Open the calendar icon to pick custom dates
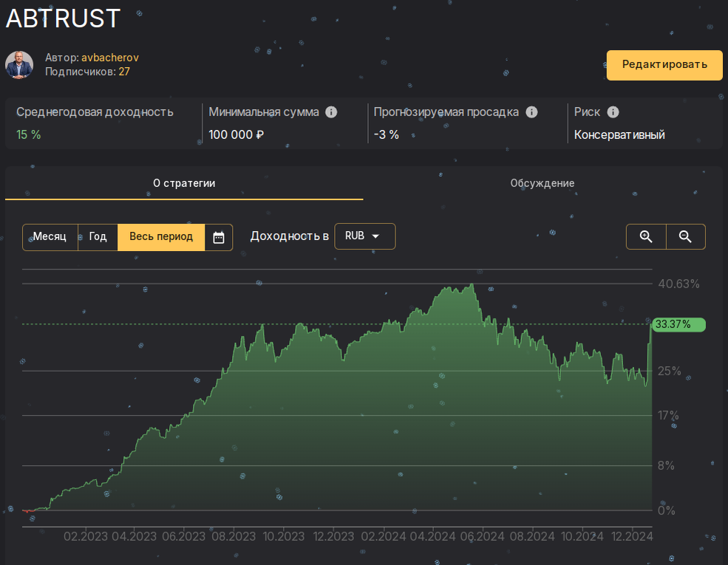This screenshot has width=728, height=565. point(219,236)
